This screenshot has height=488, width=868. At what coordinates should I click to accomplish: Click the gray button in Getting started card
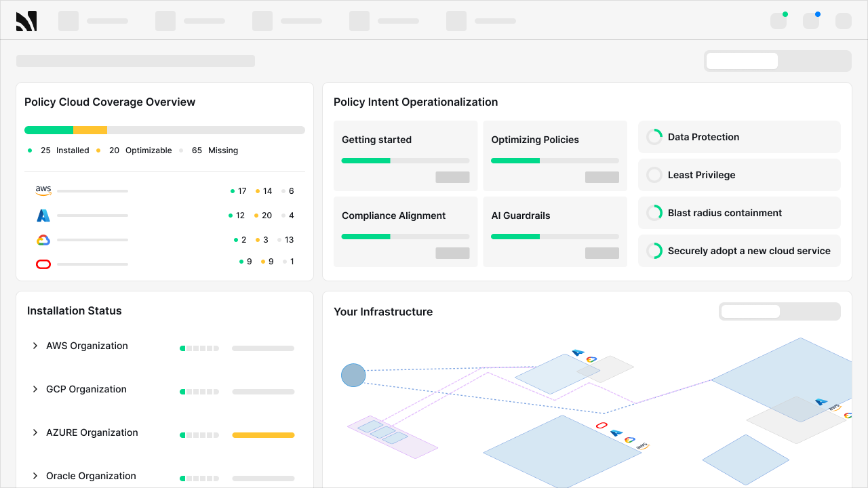click(x=452, y=177)
